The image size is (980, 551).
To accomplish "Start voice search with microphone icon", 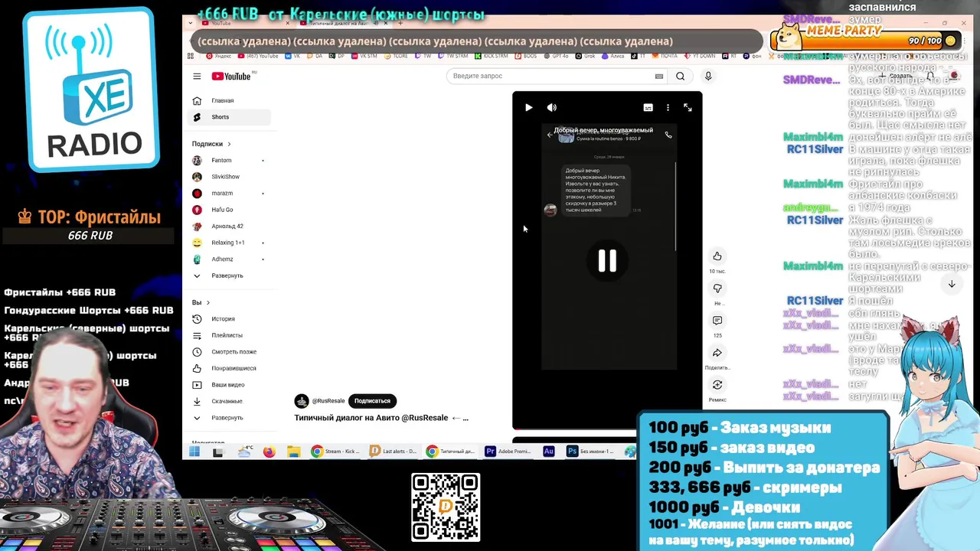I will click(x=708, y=76).
